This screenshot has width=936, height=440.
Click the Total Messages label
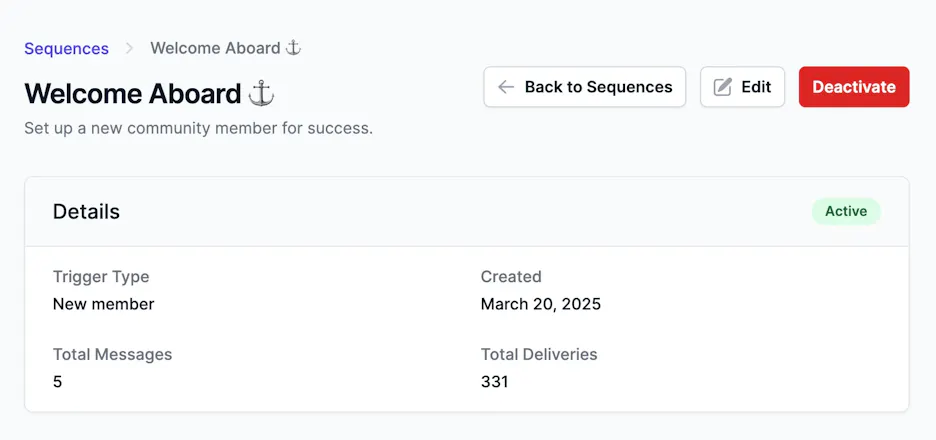[112, 355]
